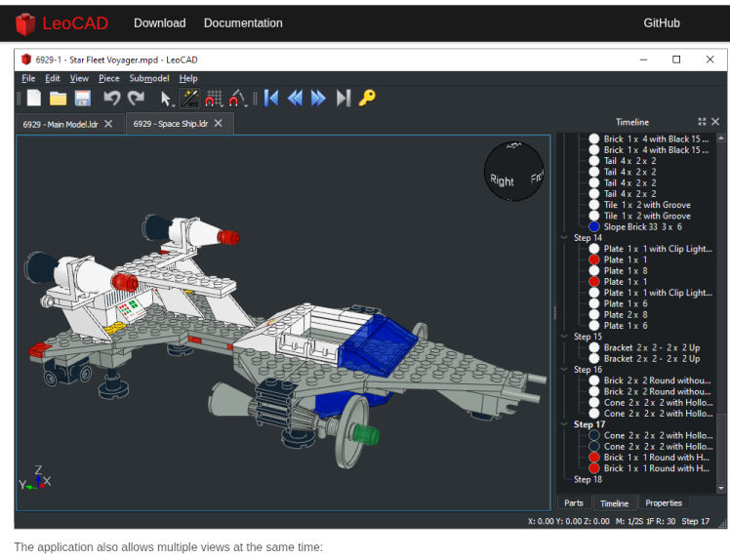Toggle the snap angle magnet tool
Screen dimensions: 730x560
pyautogui.click(x=238, y=98)
